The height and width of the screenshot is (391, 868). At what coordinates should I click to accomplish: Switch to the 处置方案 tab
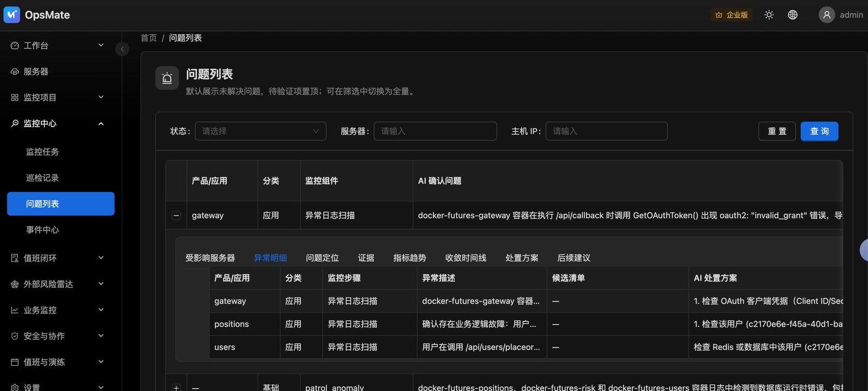(522, 258)
